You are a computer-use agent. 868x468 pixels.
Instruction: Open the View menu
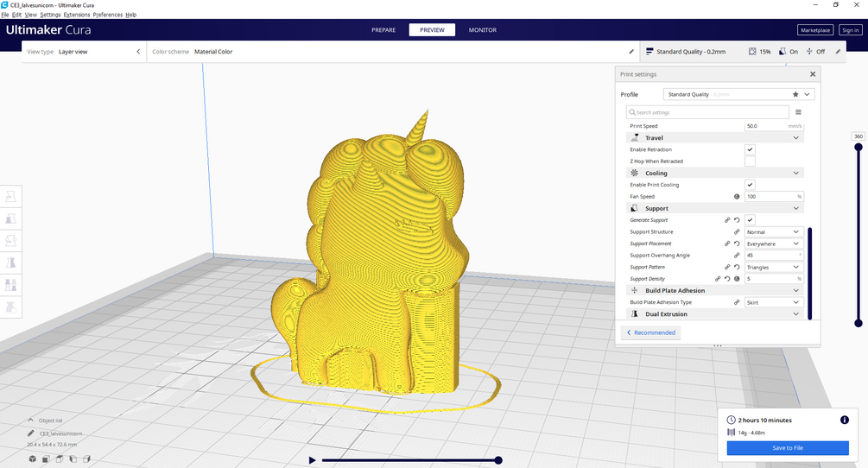pos(31,15)
